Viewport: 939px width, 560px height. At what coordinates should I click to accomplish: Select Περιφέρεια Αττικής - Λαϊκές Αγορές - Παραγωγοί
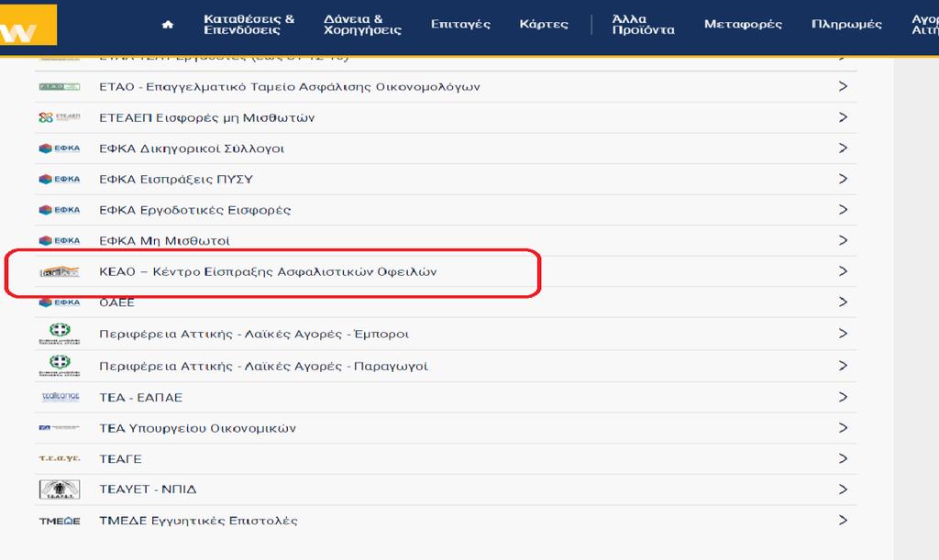(x=263, y=367)
